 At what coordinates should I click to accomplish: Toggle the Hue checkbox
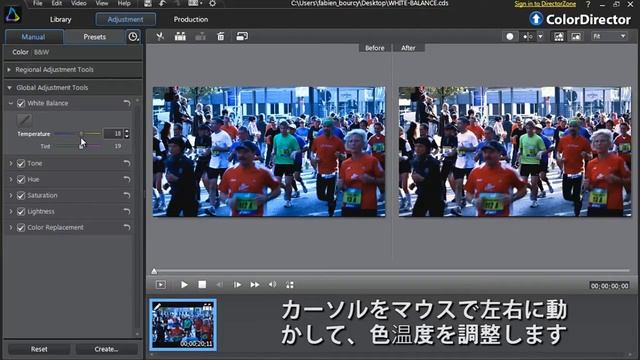point(21,179)
